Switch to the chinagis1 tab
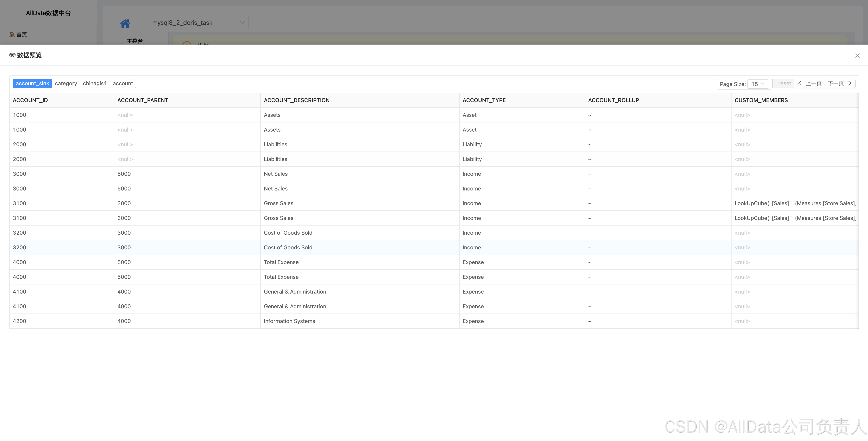 click(95, 83)
